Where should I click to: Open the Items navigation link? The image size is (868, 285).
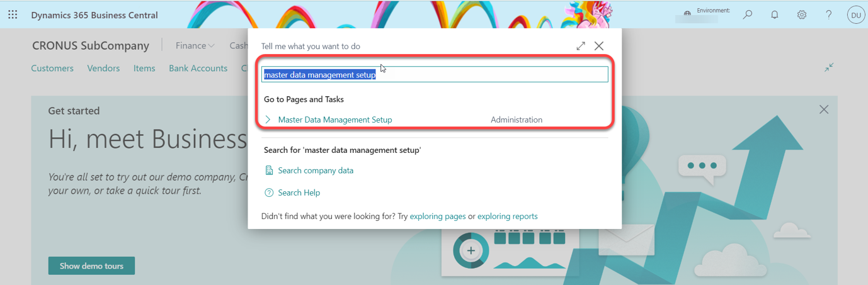pyautogui.click(x=144, y=68)
